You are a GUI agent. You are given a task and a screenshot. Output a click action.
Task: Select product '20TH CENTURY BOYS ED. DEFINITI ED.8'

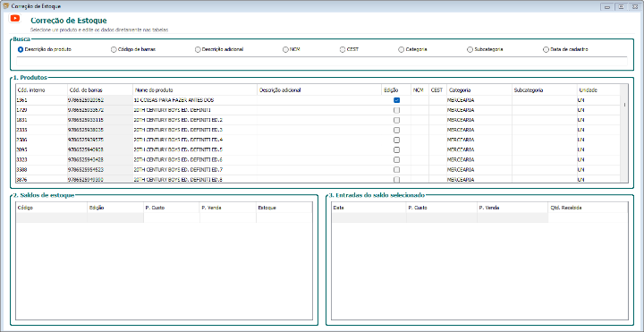[195, 179]
